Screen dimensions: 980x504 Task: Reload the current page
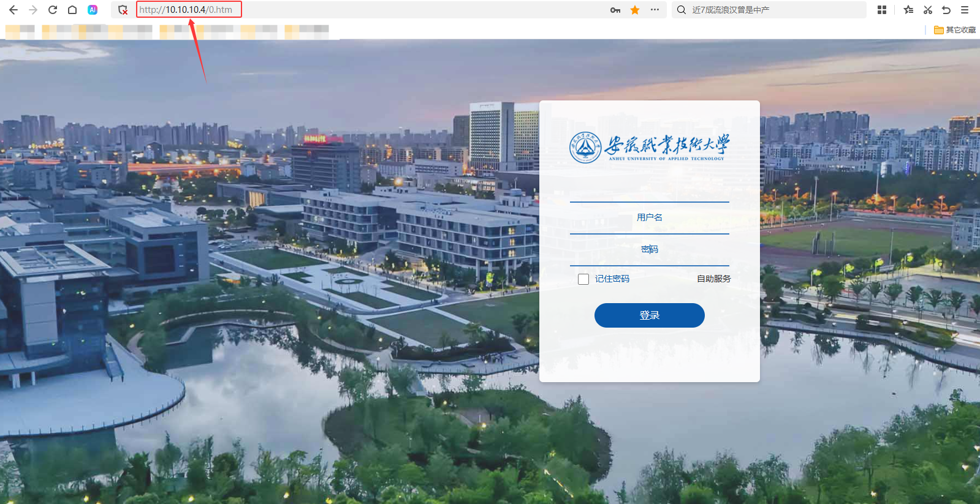coord(53,10)
